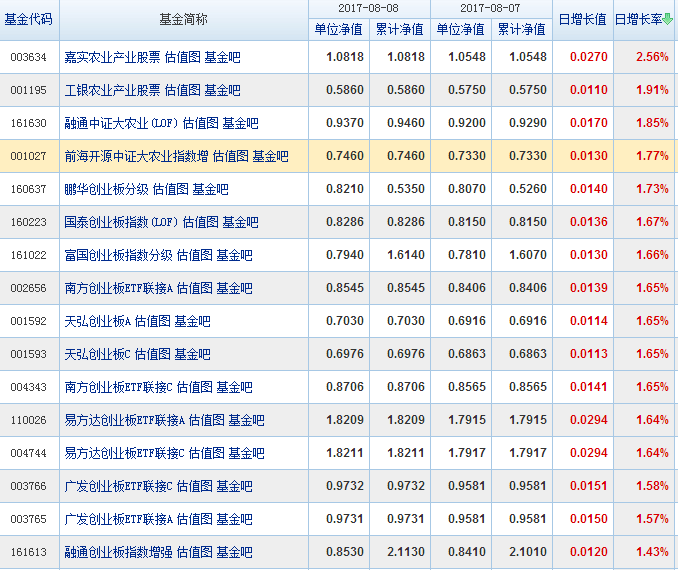This screenshot has width=678, height=570.
Task: Open 广发创业板ETF联接A fund link
Action: point(118,519)
